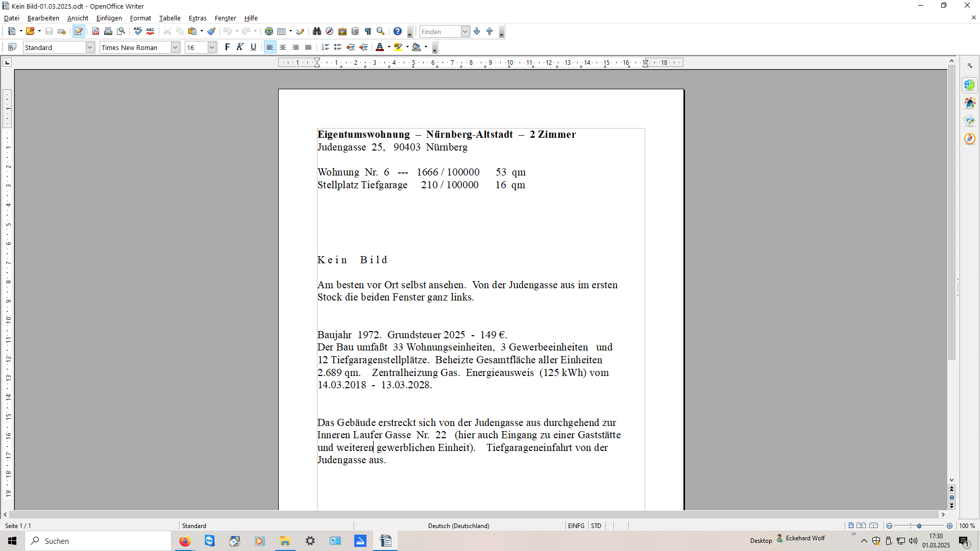
Task: Click Deutsch (Deutschland) language in status bar
Action: 458,525
